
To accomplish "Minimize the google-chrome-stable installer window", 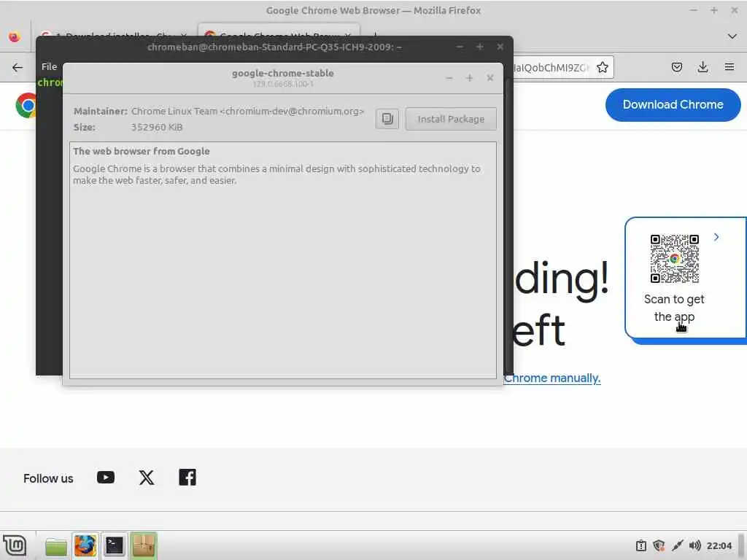I will (x=449, y=78).
